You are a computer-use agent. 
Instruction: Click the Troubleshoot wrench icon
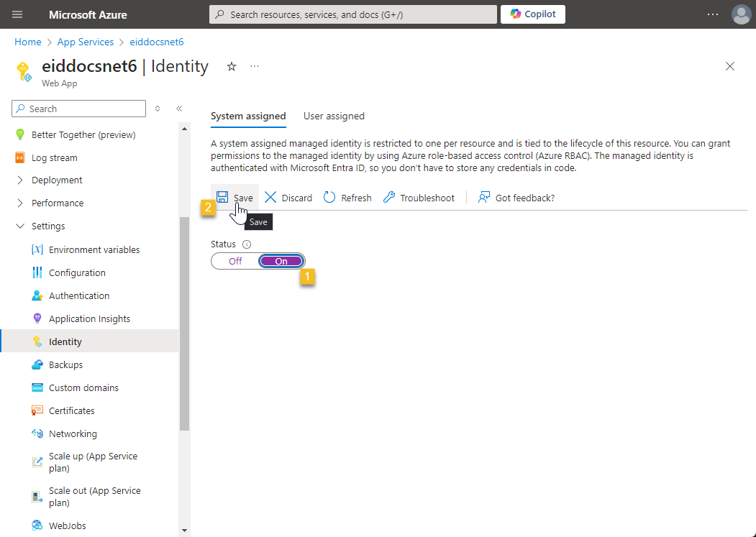pos(389,197)
